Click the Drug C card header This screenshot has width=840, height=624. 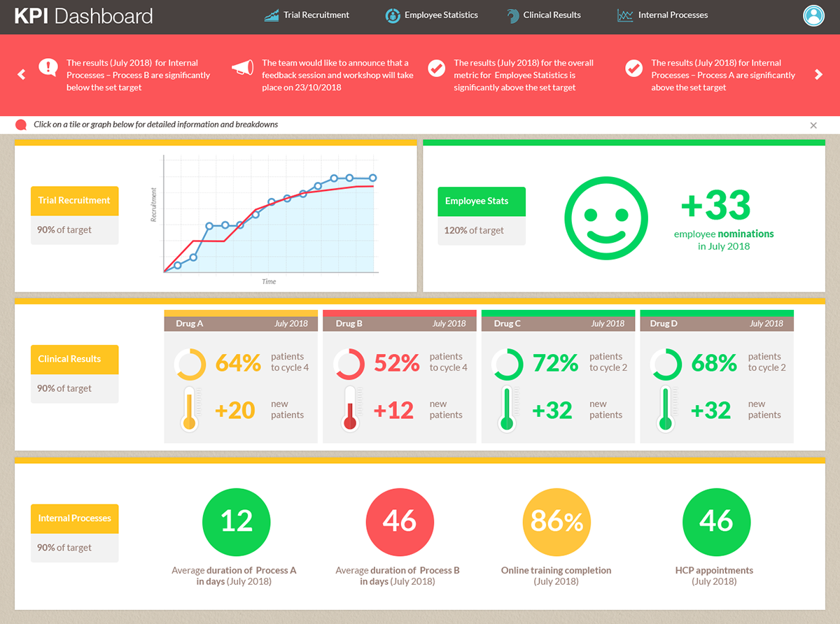pos(558,324)
